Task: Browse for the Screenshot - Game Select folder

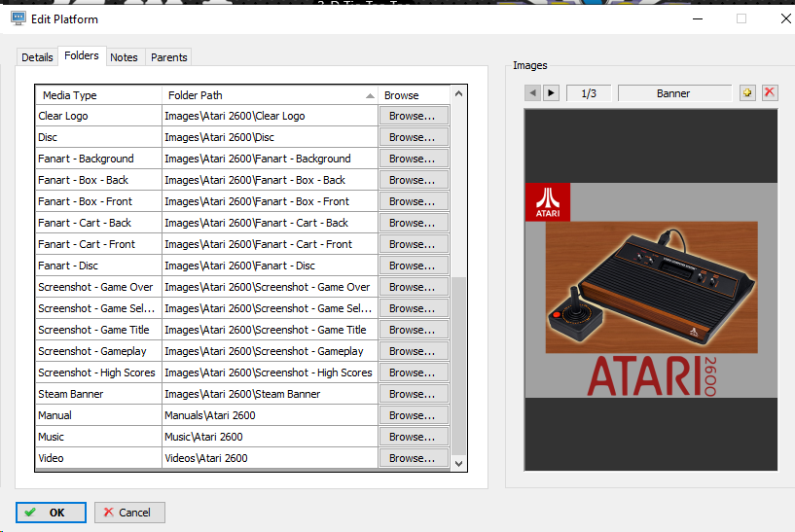Action: [414, 308]
